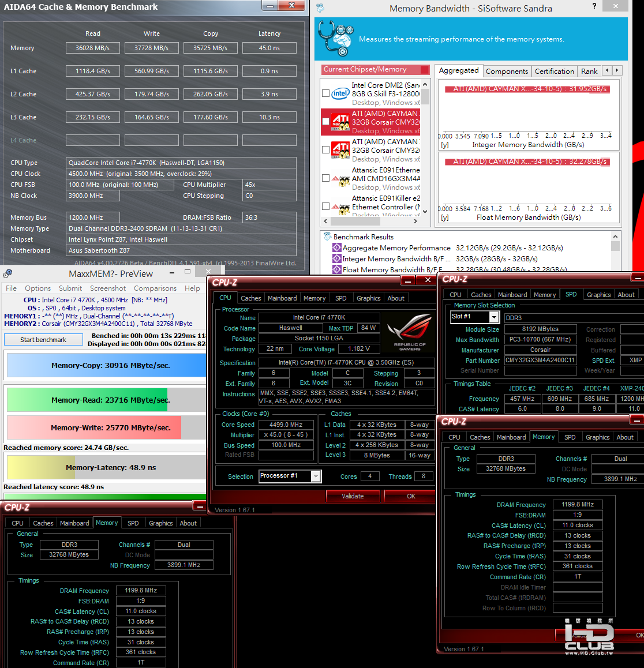Open the Screenshot menu in MaxxMEM

click(x=108, y=288)
